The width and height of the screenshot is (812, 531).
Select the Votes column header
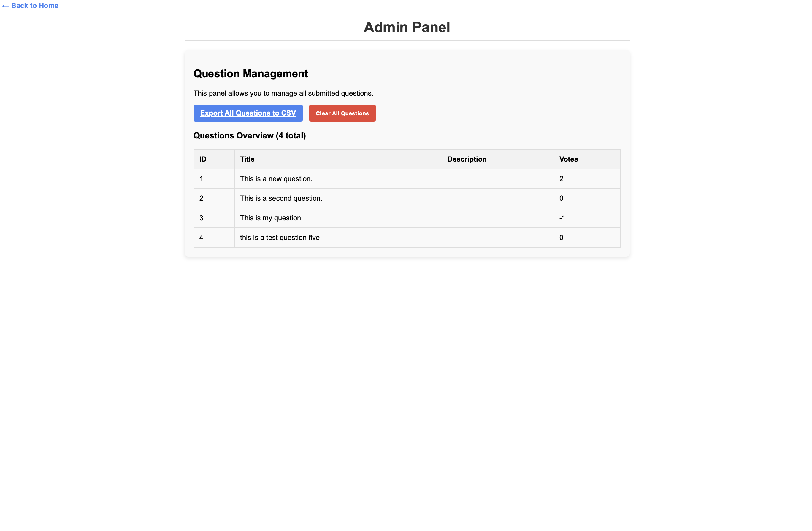[x=587, y=159]
